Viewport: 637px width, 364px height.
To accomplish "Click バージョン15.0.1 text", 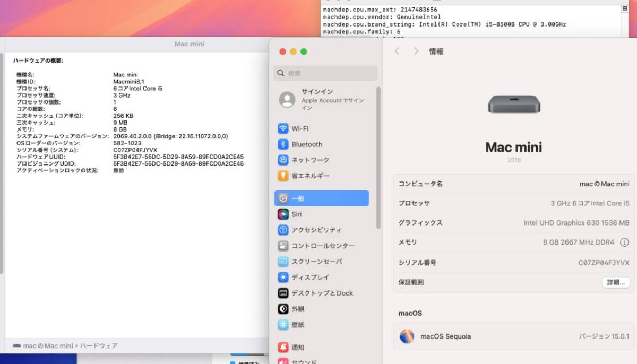I will click(x=604, y=336).
